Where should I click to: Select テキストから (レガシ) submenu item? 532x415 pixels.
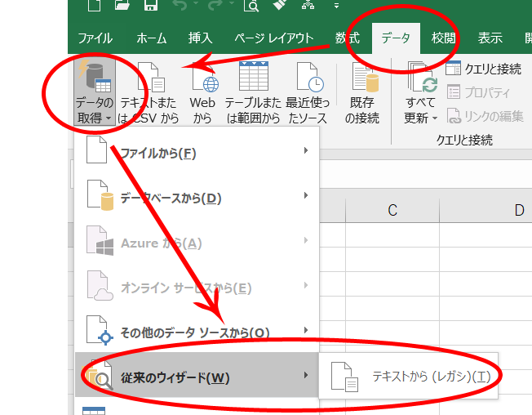(x=408, y=376)
